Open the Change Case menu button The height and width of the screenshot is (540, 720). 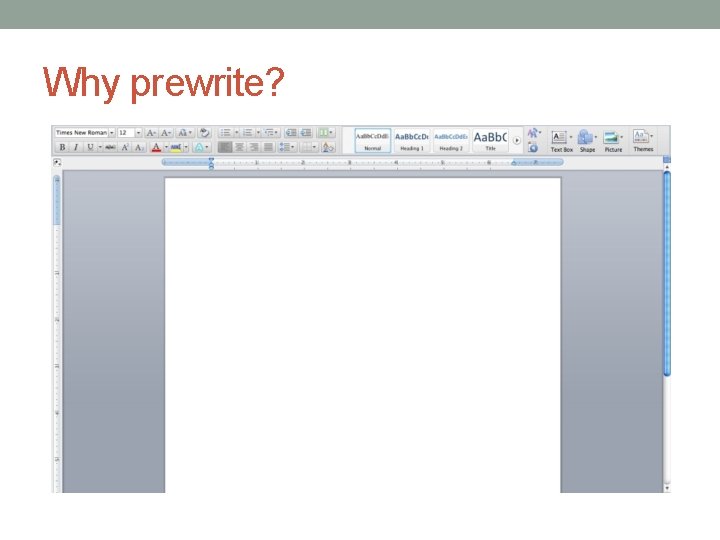(x=184, y=133)
